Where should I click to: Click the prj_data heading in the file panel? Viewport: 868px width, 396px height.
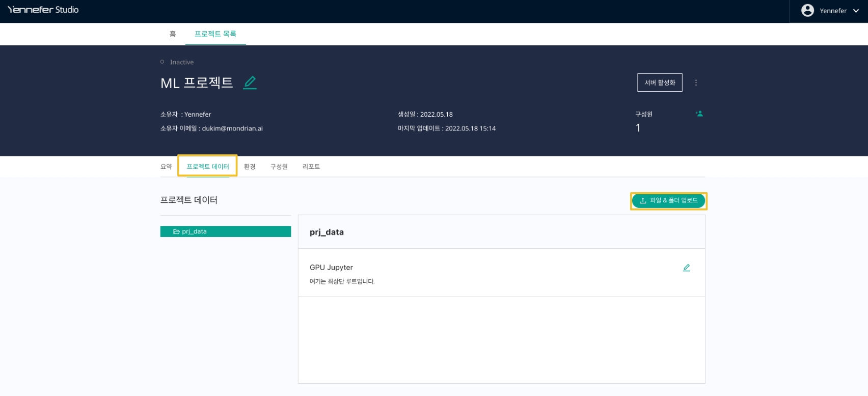[x=327, y=232]
